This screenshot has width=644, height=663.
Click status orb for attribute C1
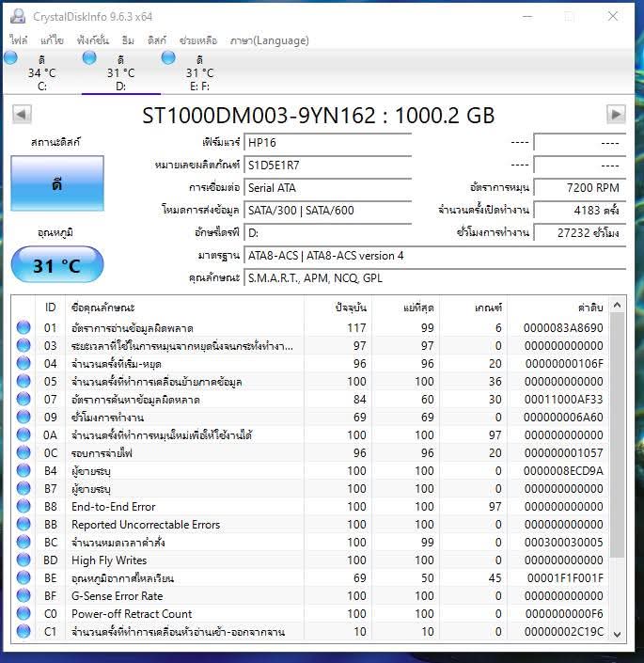tap(24, 631)
